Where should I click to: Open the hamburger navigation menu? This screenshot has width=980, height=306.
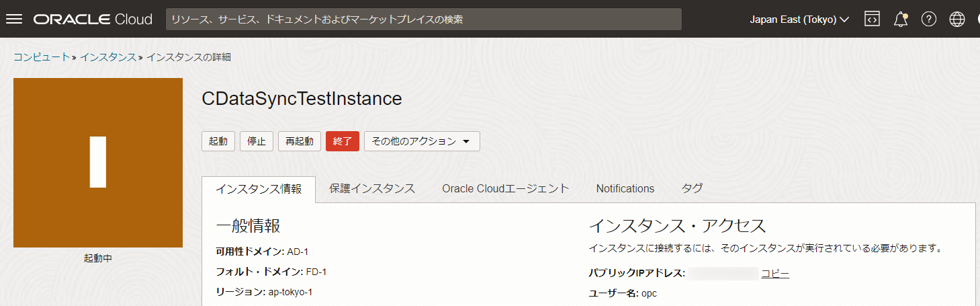[14, 20]
